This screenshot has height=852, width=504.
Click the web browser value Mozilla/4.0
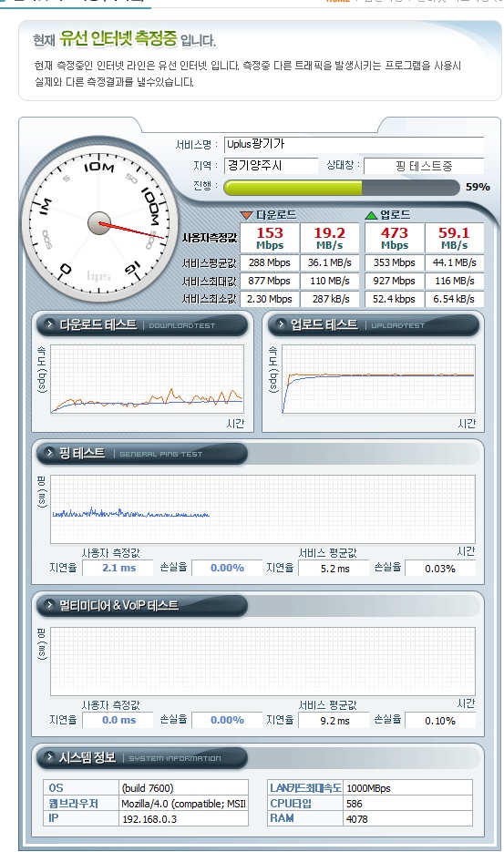coord(184,803)
